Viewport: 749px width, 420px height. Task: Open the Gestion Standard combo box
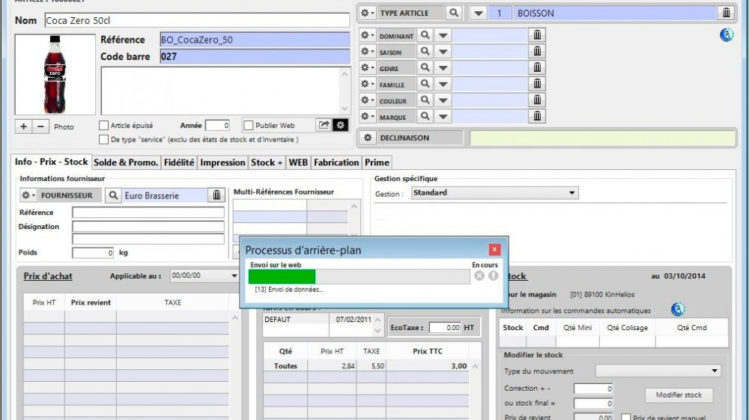pos(495,193)
